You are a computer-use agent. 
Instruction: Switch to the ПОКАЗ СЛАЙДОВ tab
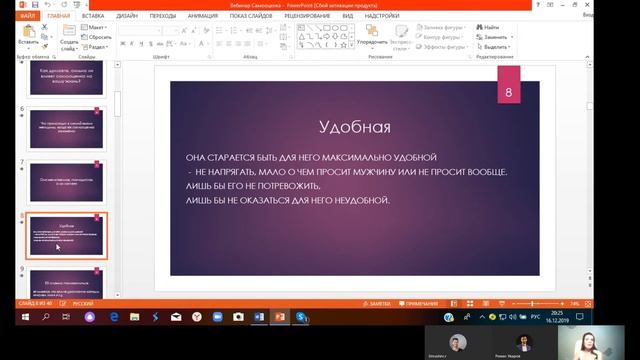pyautogui.click(x=251, y=16)
